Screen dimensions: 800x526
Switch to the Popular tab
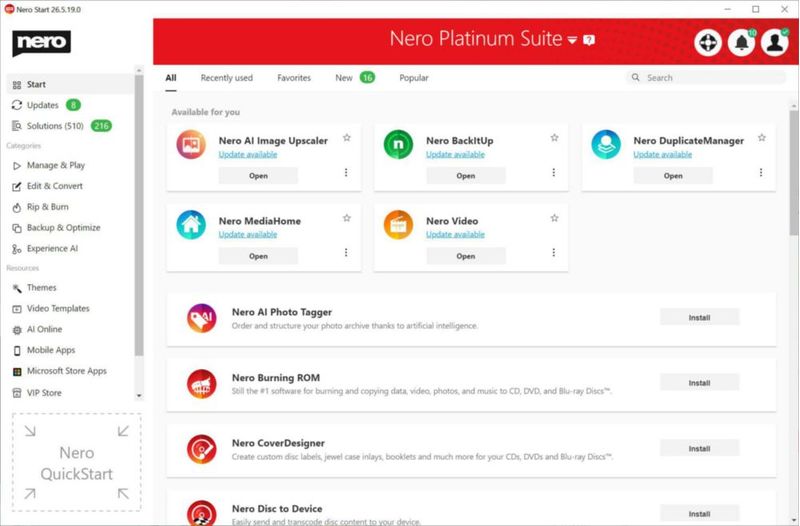point(414,78)
